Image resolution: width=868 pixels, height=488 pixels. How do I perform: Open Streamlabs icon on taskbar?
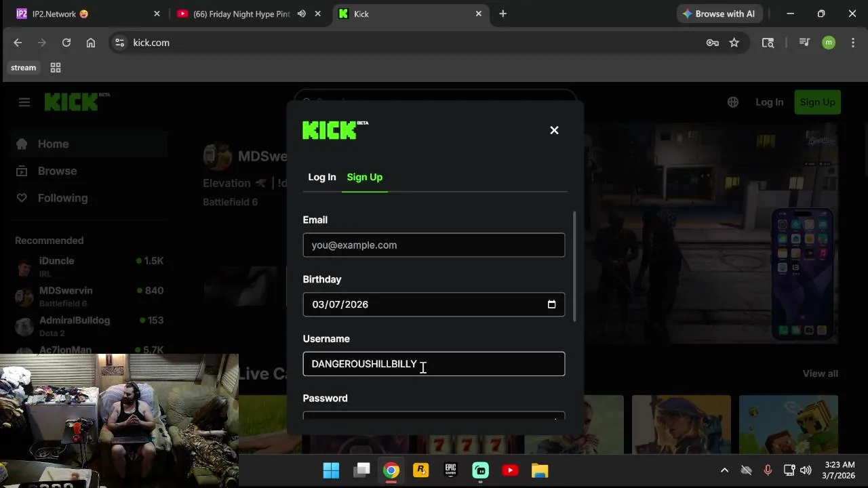(x=480, y=470)
